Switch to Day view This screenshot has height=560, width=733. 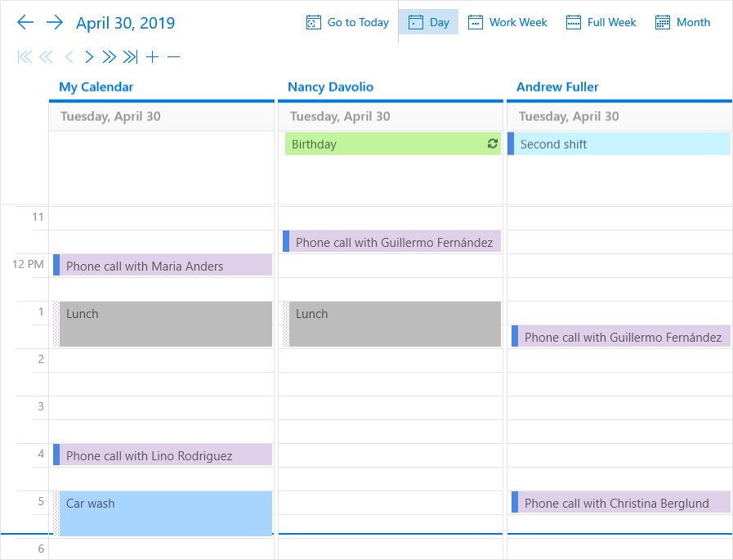point(428,22)
